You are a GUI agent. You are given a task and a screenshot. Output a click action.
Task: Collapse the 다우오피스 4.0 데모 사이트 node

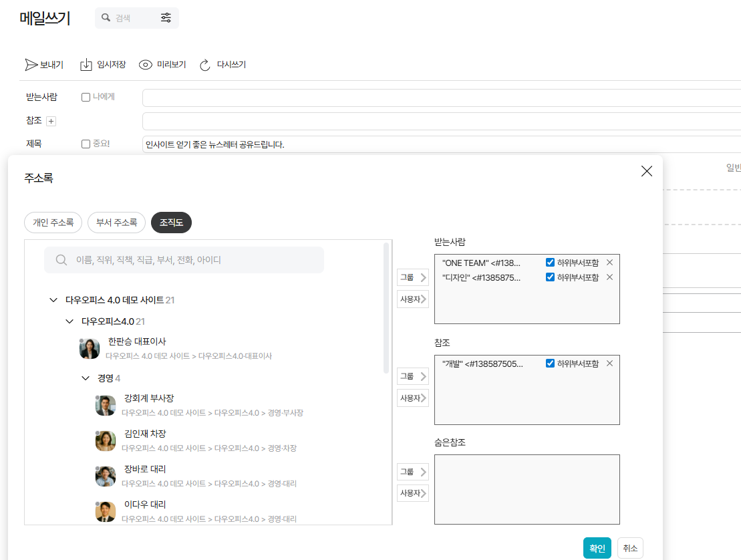tap(53, 299)
